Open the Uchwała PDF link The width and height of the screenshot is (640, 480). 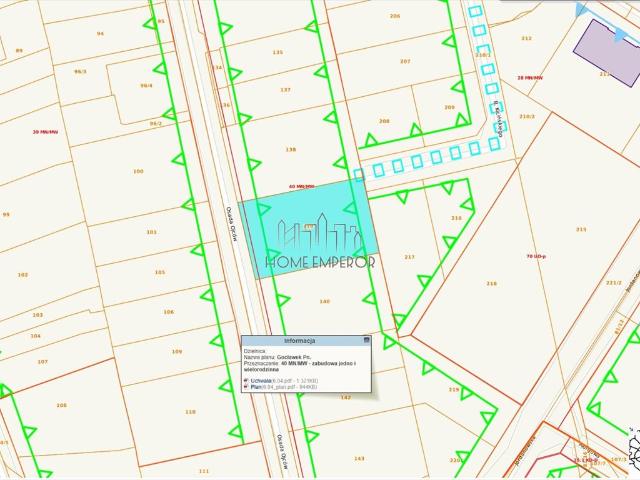(x=261, y=381)
